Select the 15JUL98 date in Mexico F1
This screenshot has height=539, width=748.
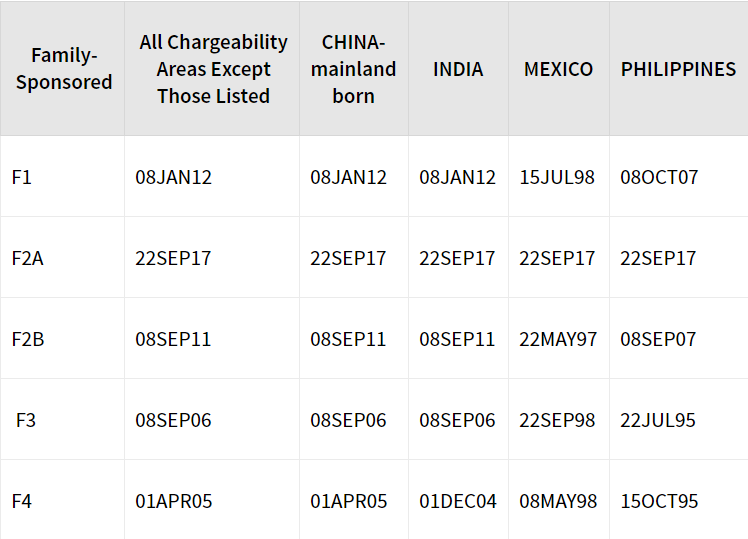point(557,177)
